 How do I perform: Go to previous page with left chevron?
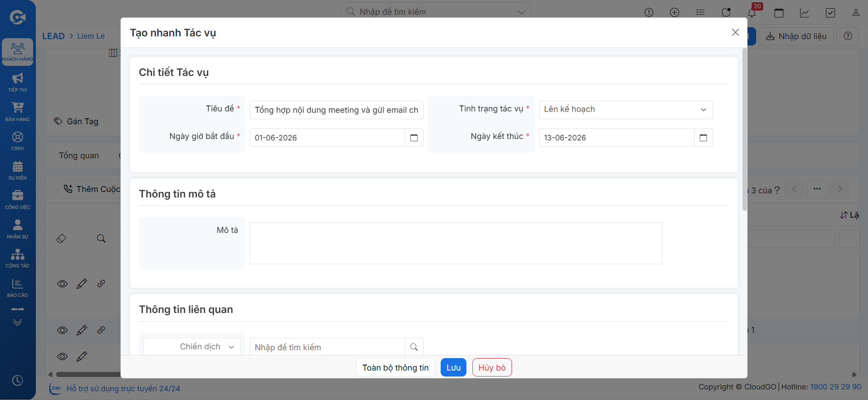point(794,189)
